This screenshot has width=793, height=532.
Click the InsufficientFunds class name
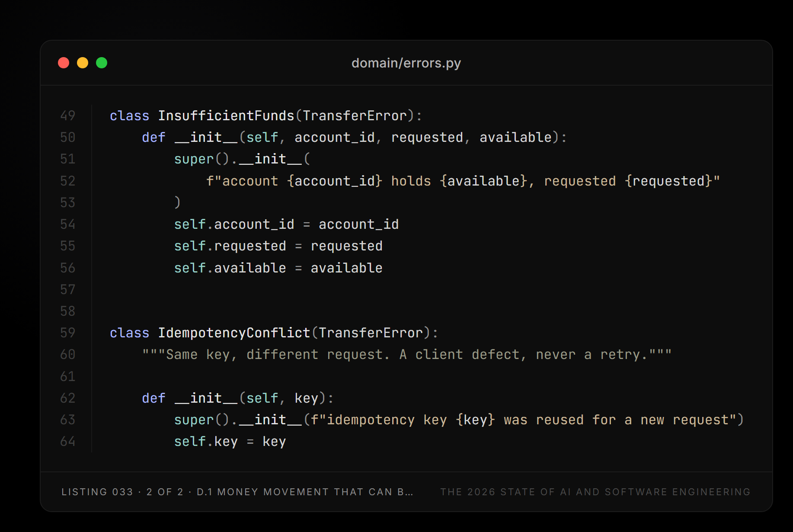coord(226,115)
